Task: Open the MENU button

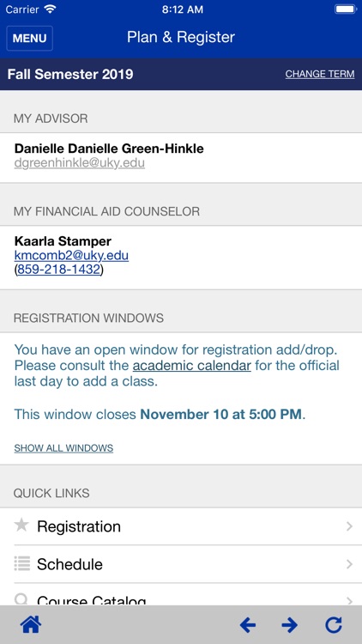Action: (x=29, y=38)
